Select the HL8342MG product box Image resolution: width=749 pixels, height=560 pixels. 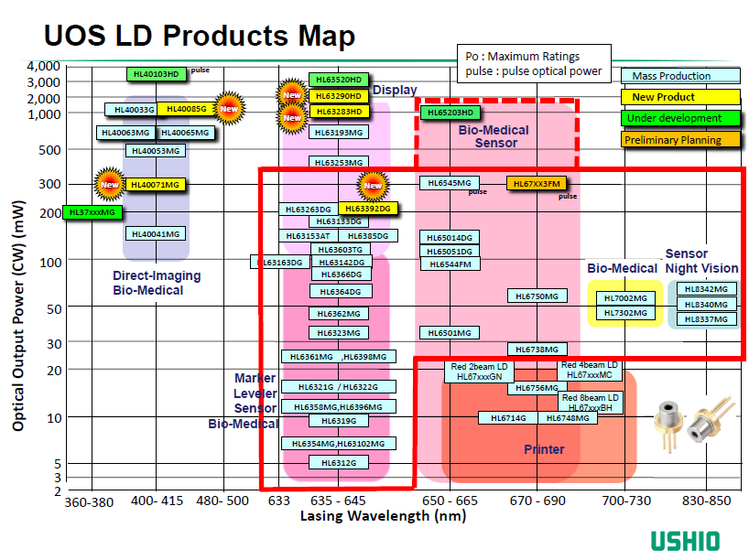click(x=706, y=289)
